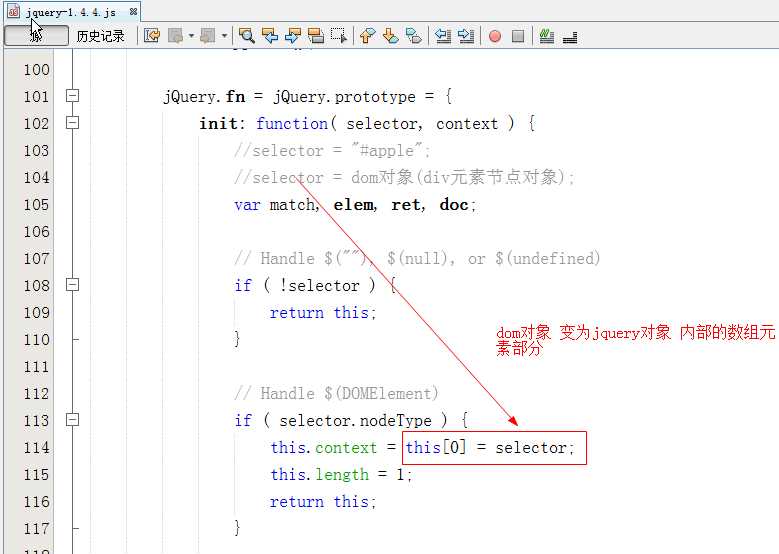
Task: Switch to the 源 (Source) view button
Action: point(36,36)
